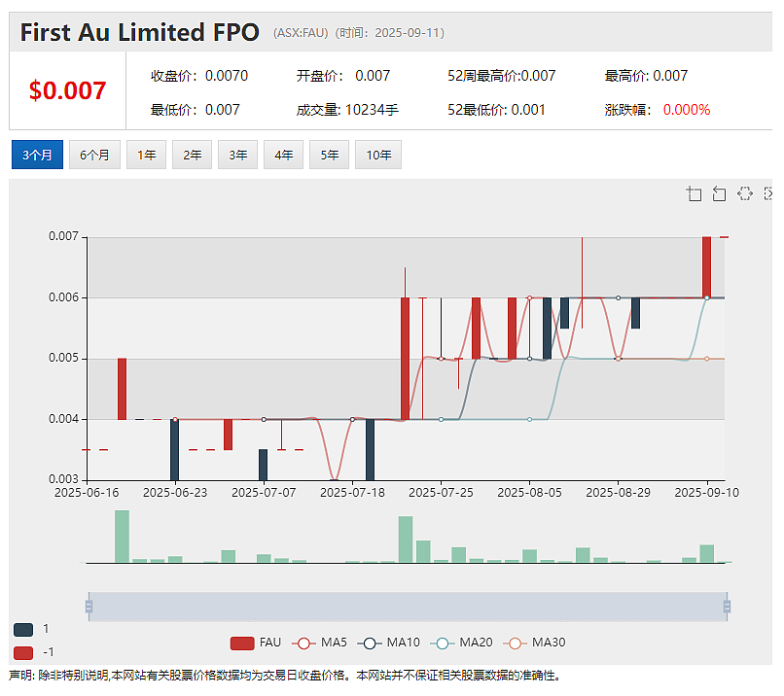
Task: Click the red candle reaching 0.007 at 2025-09-10
Action: point(706,267)
